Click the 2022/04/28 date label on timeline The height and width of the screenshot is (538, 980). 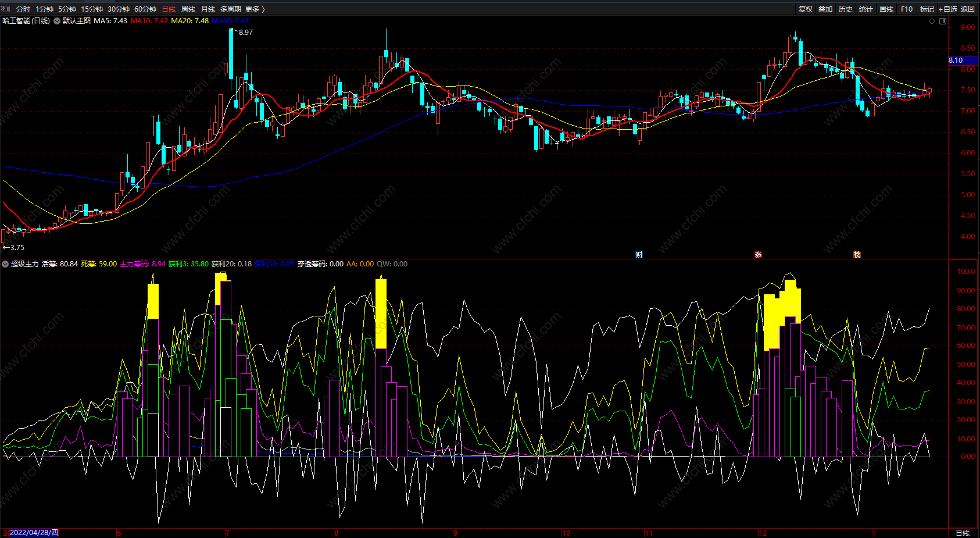(x=34, y=533)
